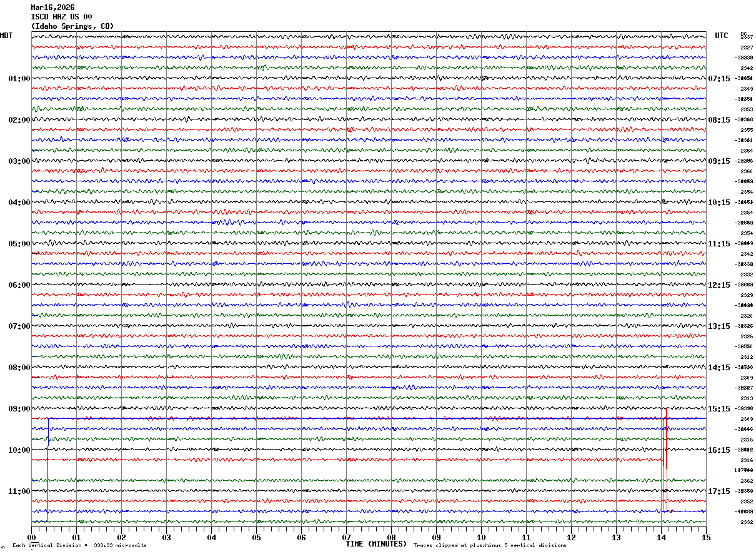Select the 01:00 MDT time marker
The height and width of the screenshot is (554, 756).
click(x=19, y=79)
